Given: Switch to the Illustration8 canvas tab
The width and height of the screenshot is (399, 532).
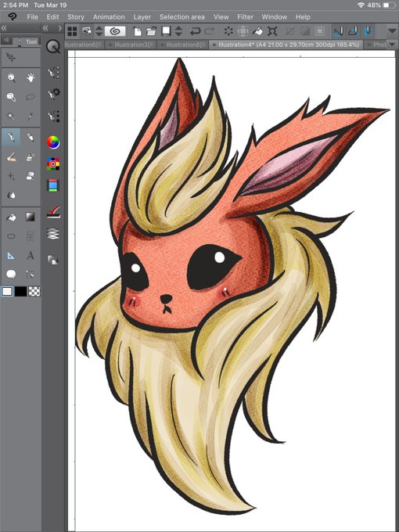Looking at the screenshot, I should tap(184, 45).
